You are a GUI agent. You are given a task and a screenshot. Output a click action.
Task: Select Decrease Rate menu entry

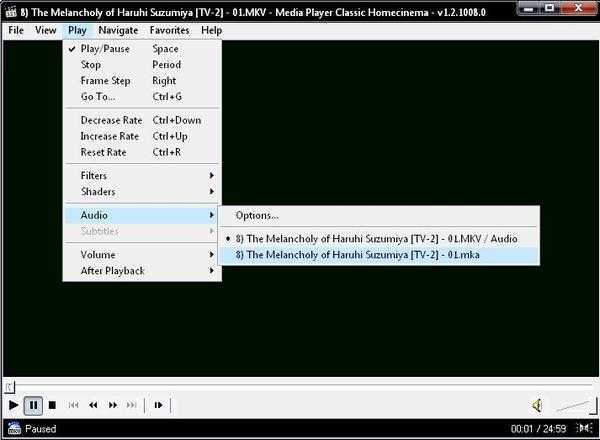click(142, 120)
